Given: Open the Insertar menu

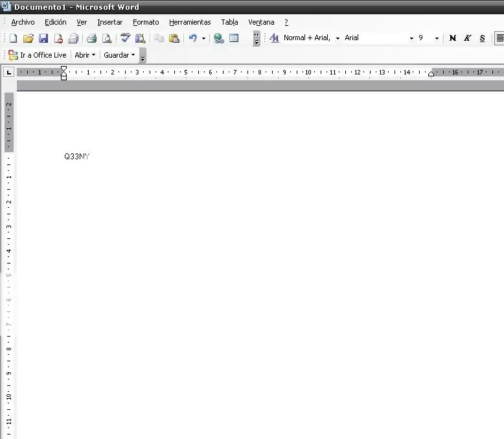Looking at the screenshot, I should [110, 22].
